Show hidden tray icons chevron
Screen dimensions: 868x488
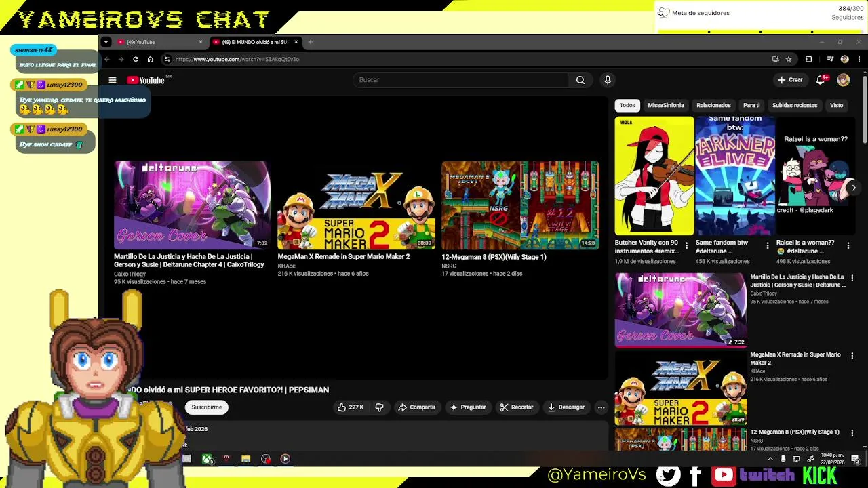pyautogui.click(x=770, y=459)
